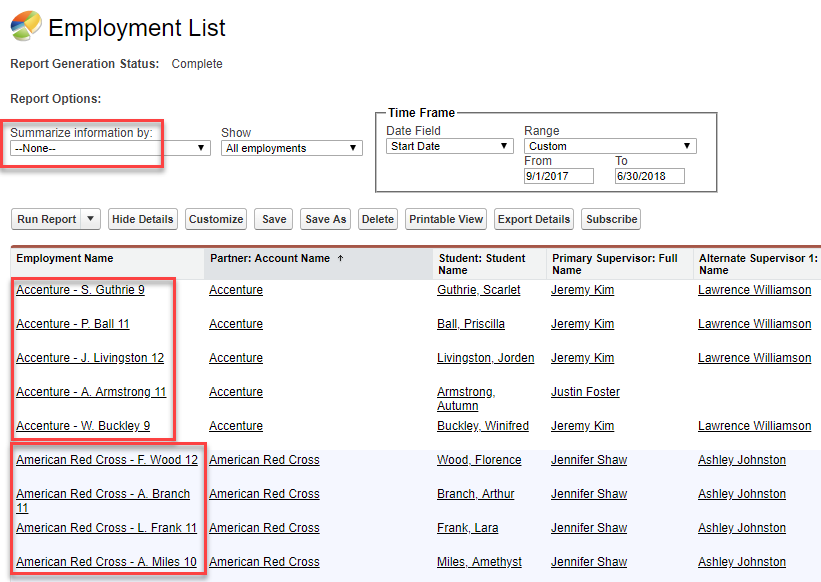Screen dimensions: 821x582
Task: Open student Wood, Florence
Action: (x=479, y=460)
